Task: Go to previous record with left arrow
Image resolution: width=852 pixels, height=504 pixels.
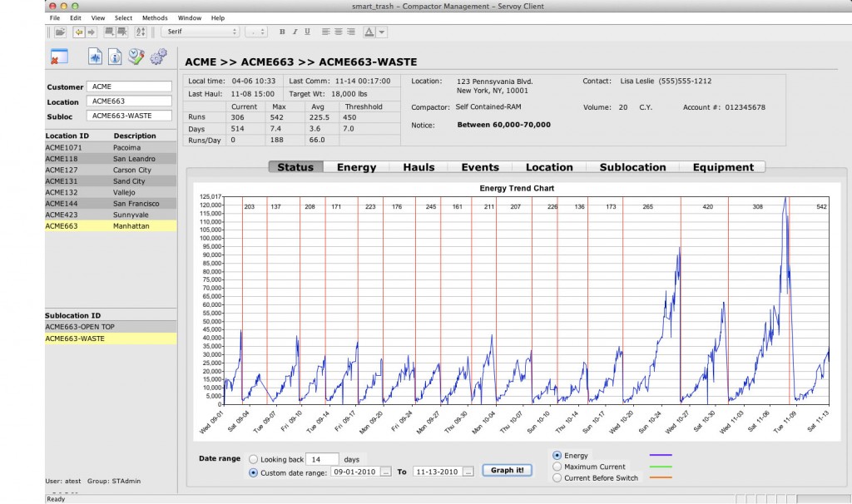Action: 79,32
